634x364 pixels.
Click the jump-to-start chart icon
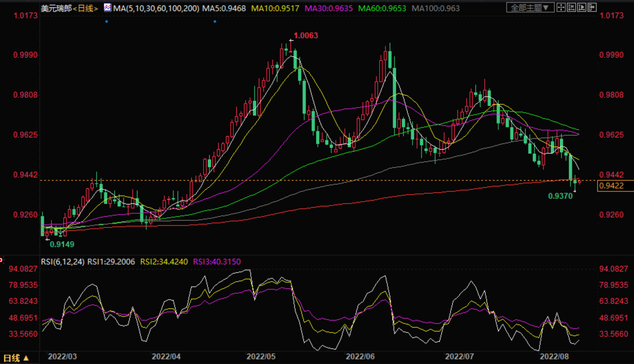click(x=571, y=8)
